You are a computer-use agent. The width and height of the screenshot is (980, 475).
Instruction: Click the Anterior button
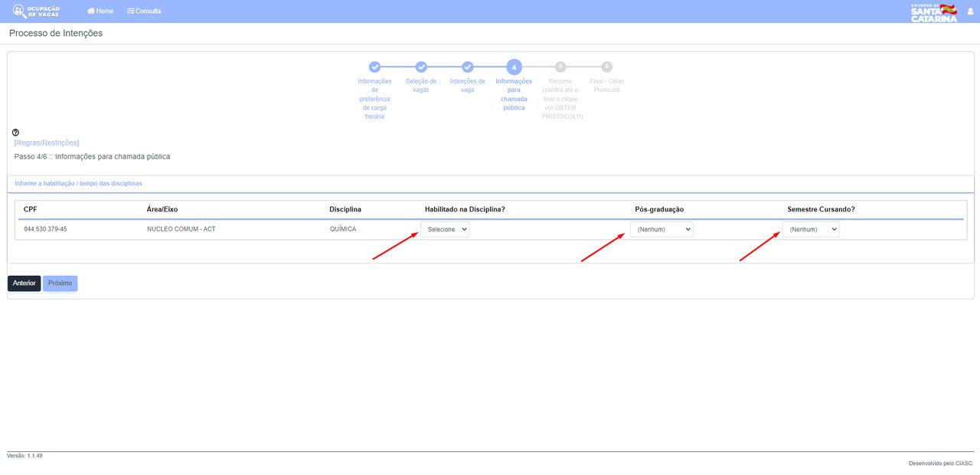[24, 283]
